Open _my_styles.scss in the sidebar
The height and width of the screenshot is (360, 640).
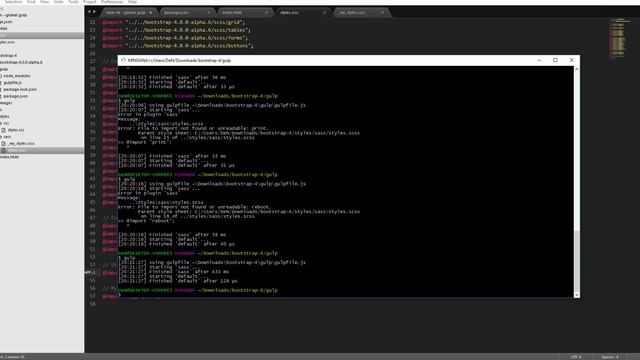(21, 144)
